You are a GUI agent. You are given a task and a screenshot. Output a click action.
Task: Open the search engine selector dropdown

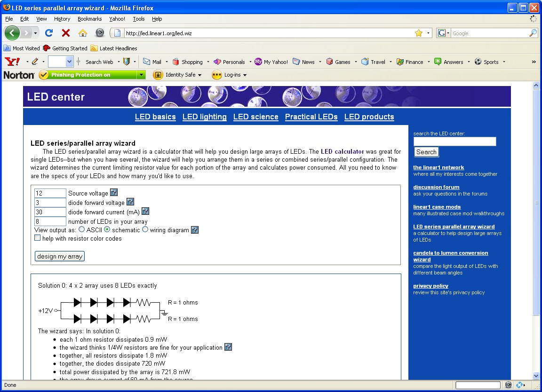point(448,33)
